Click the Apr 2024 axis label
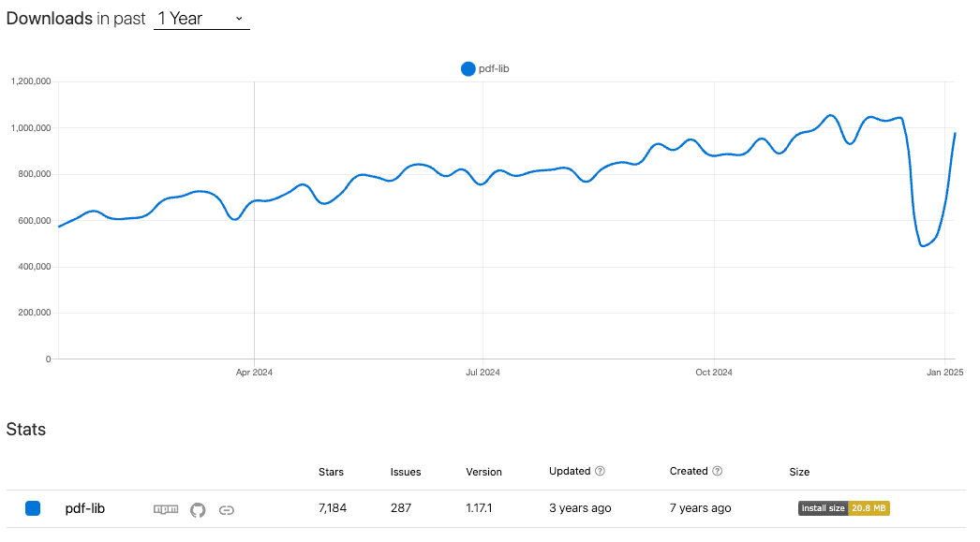This screenshot has width=980, height=542. coord(254,373)
